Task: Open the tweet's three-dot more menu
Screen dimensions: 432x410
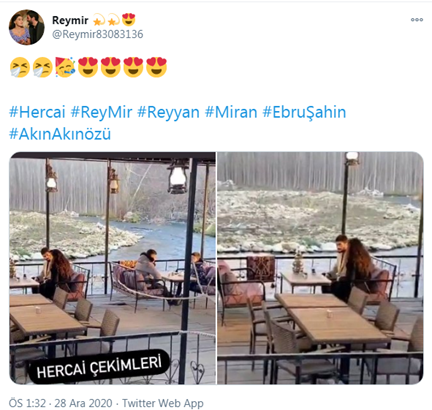Action: pyautogui.click(x=417, y=20)
